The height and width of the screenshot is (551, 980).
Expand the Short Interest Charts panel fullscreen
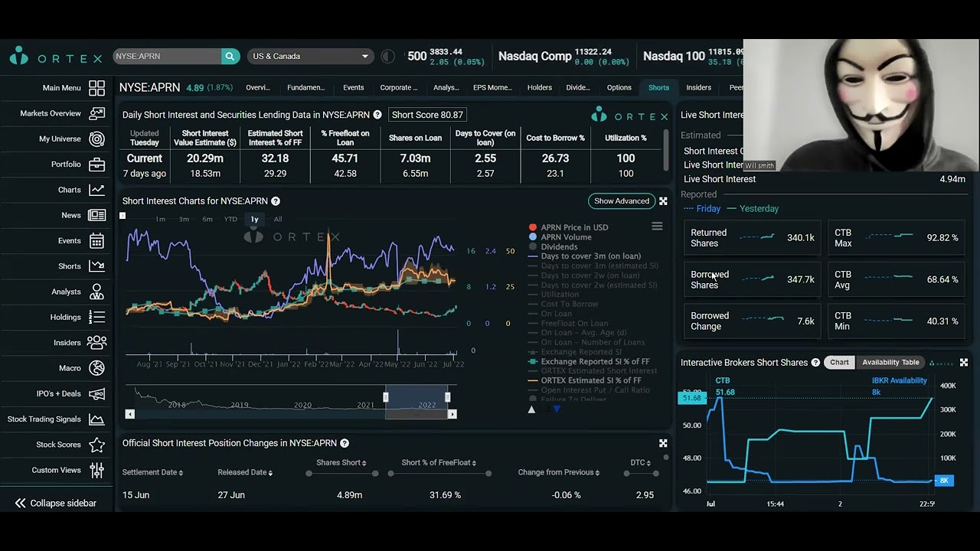(663, 201)
